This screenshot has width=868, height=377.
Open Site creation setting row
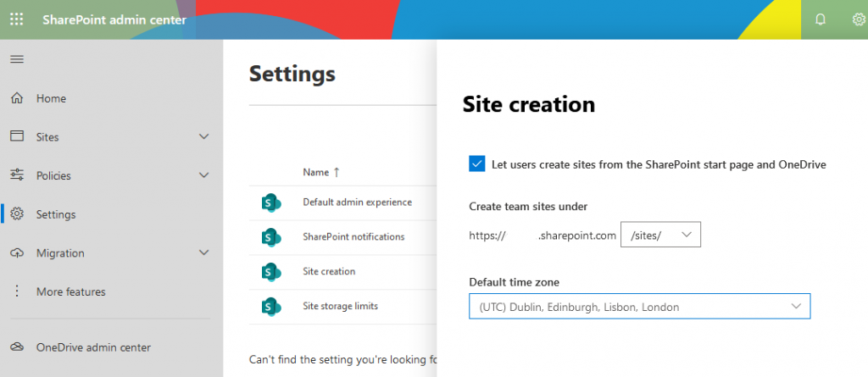(x=329, y=271)
